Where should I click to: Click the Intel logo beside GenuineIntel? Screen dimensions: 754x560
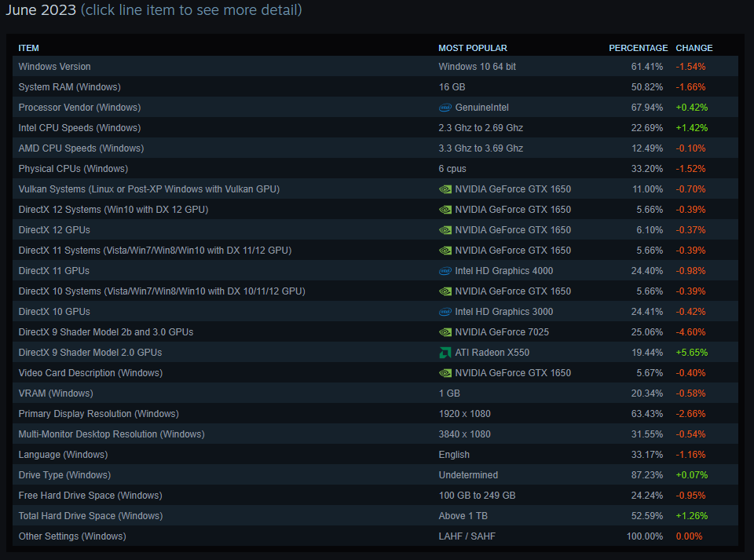445,108
